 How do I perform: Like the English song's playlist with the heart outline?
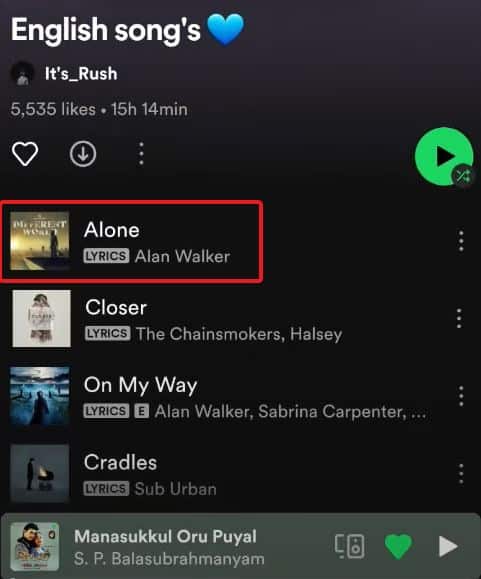point(25,153)
